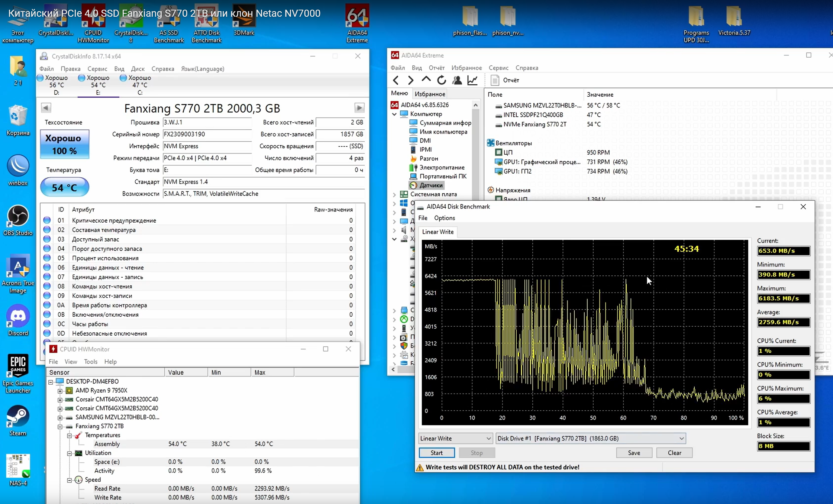Click AIDA64 graph chart toolbar icon
This screenshot has height=504, width=833.
click(x=472, y=80)
